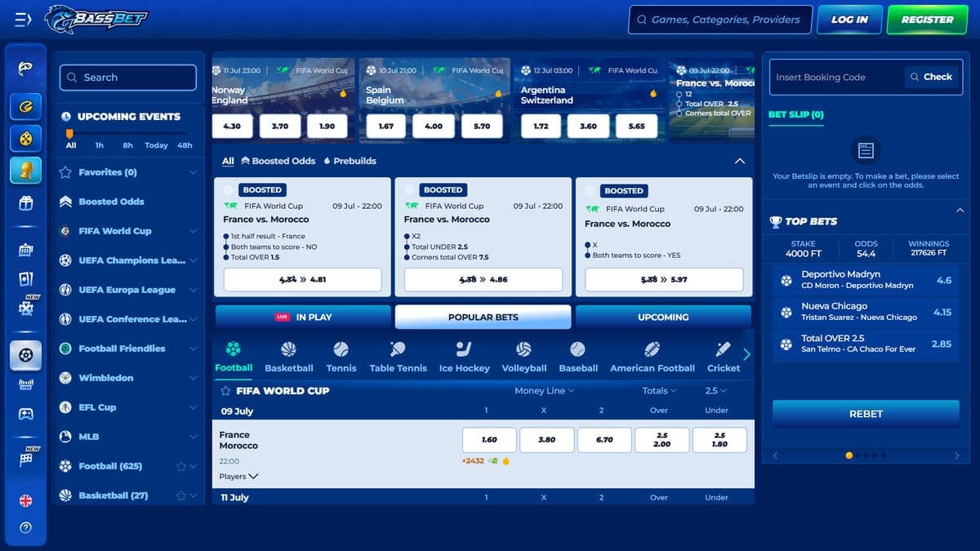Click the Check booking code button
The width and height of the screenshot is (980, 551).
pos(932,77)
